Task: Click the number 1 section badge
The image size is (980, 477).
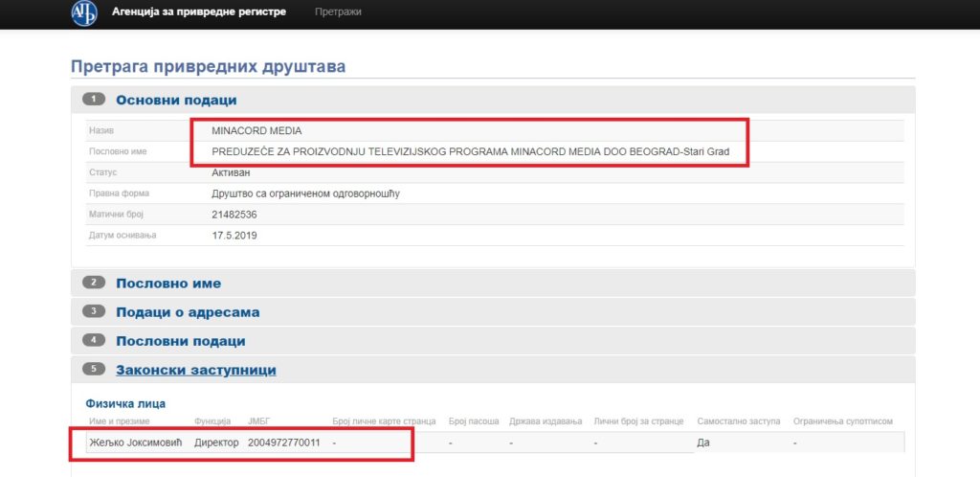Action: click(x=94, y=100)
